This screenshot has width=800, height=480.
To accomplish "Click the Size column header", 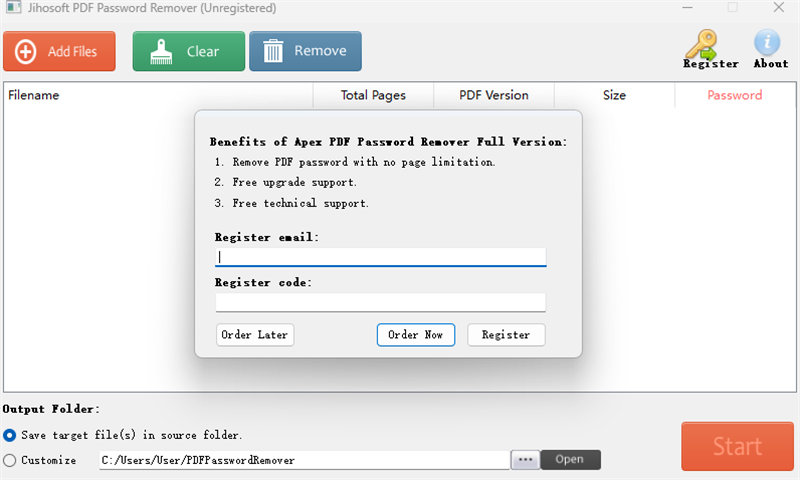I will click(614, 95).
